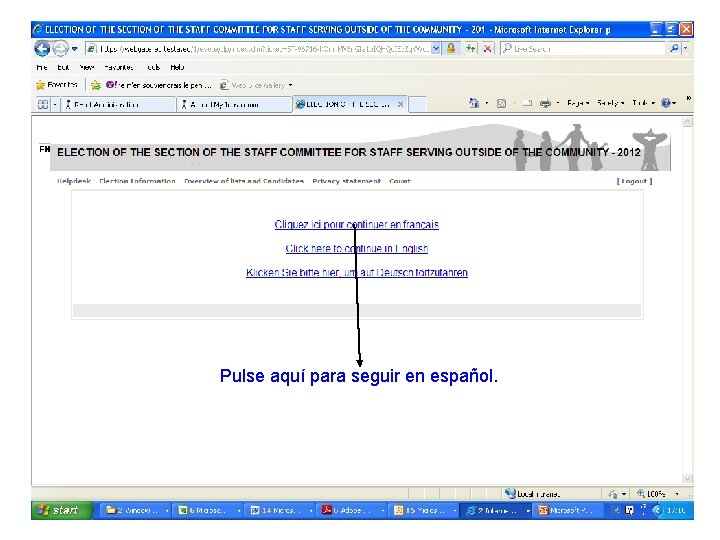Screen dimensions: 720x540
Task: Click the Print icon
Action: click(x=545, y=103)
